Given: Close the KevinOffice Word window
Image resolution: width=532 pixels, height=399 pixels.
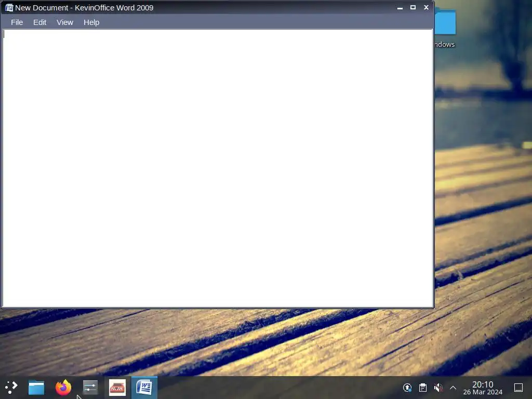Looking at the screenshot, I should (426, 7).
